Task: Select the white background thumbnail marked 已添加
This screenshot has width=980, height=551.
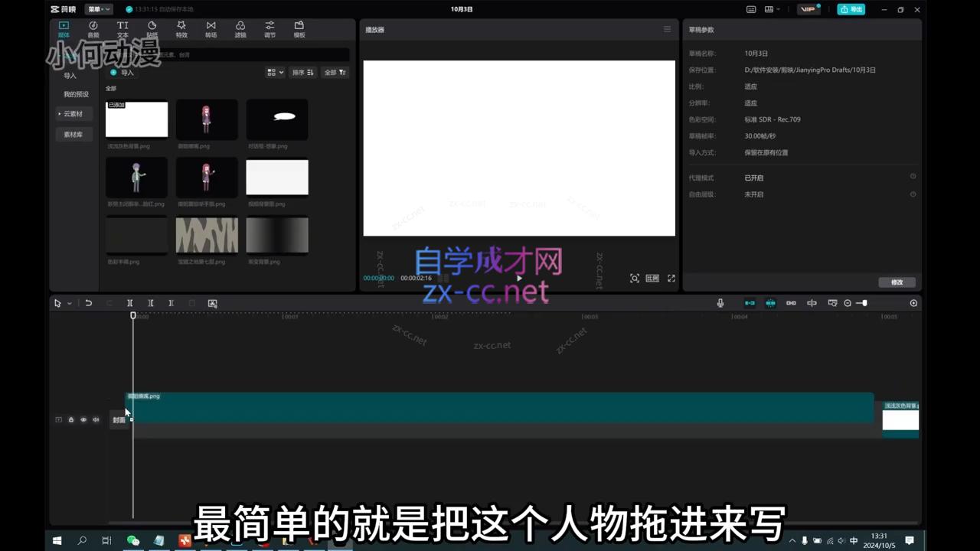Action: 136,119
